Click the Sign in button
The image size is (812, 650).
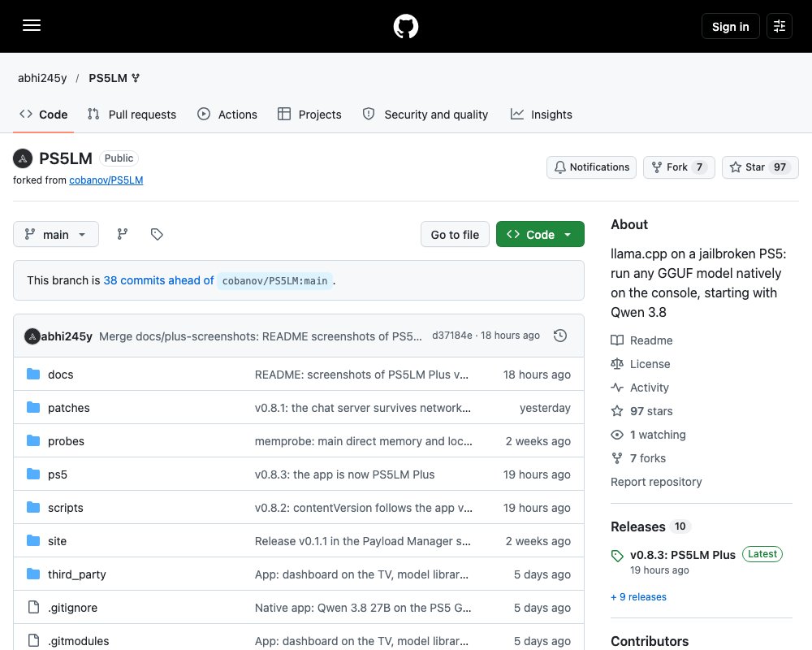tap(730, 27)
